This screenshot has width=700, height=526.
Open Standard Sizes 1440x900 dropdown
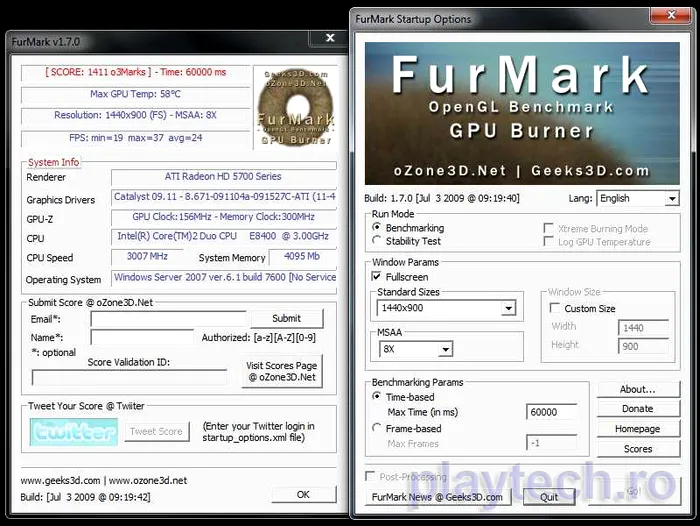[446, 308]
